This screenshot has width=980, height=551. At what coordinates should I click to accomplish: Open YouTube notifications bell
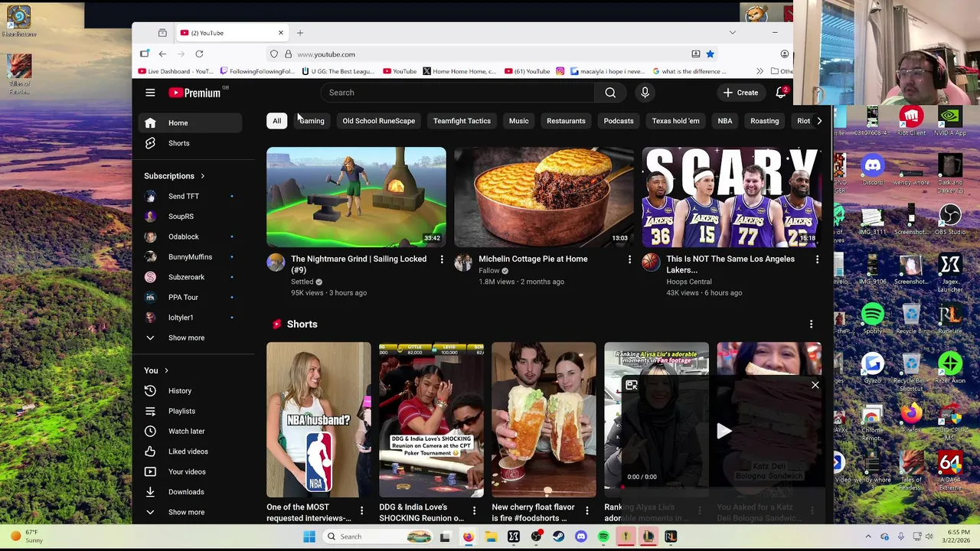tap(781, 93)
